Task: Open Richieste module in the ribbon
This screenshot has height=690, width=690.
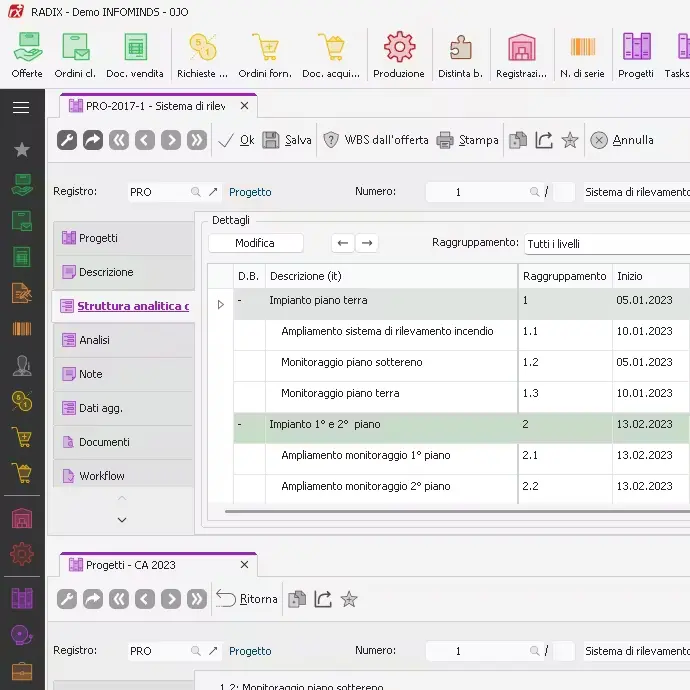Action: click(x=202, y=55)
